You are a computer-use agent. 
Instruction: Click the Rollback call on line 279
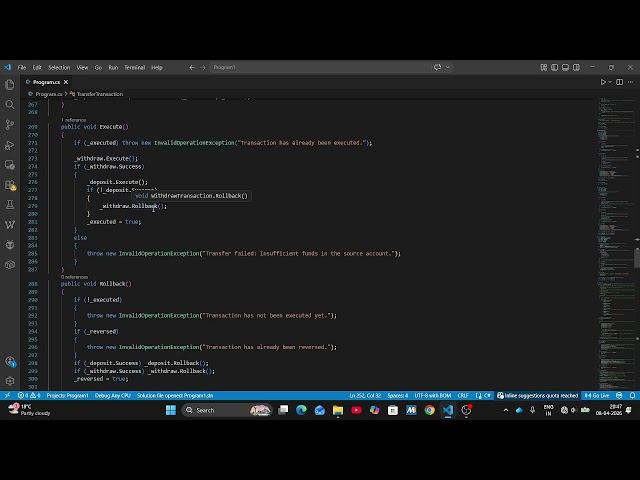click(144, 206)
